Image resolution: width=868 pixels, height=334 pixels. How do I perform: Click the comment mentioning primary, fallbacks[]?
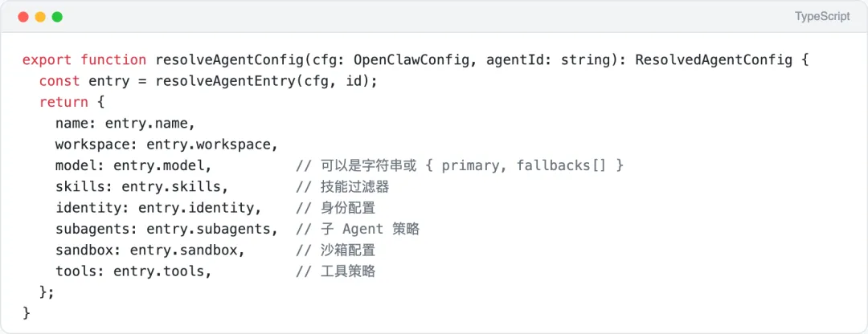click(x=460, y=165)
